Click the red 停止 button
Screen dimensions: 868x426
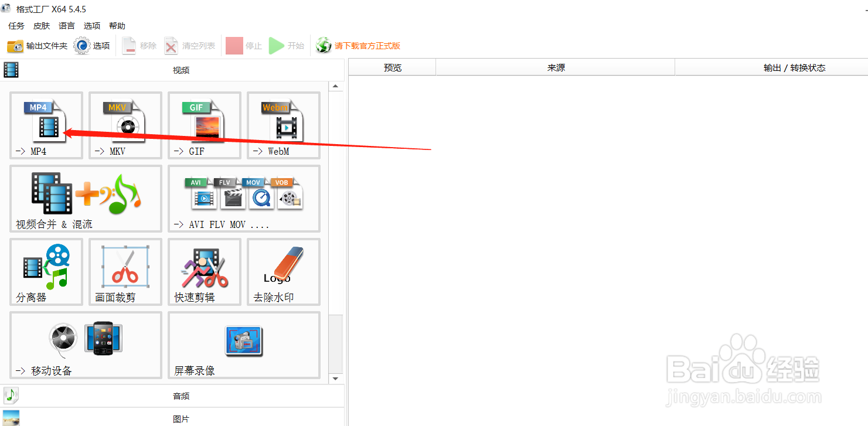pyautogui.click(x=244, y=46)
